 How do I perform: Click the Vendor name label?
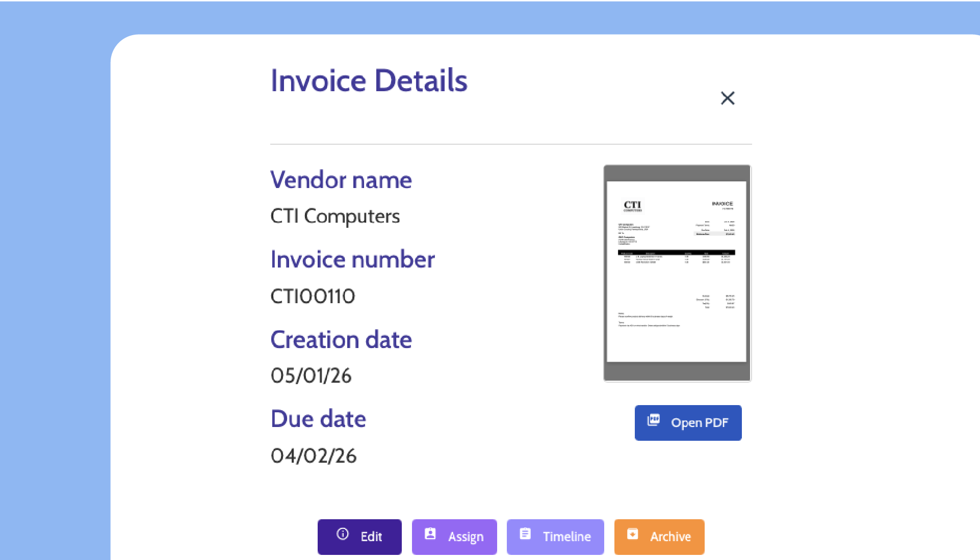pyautogui.click(x=341, y=180)
